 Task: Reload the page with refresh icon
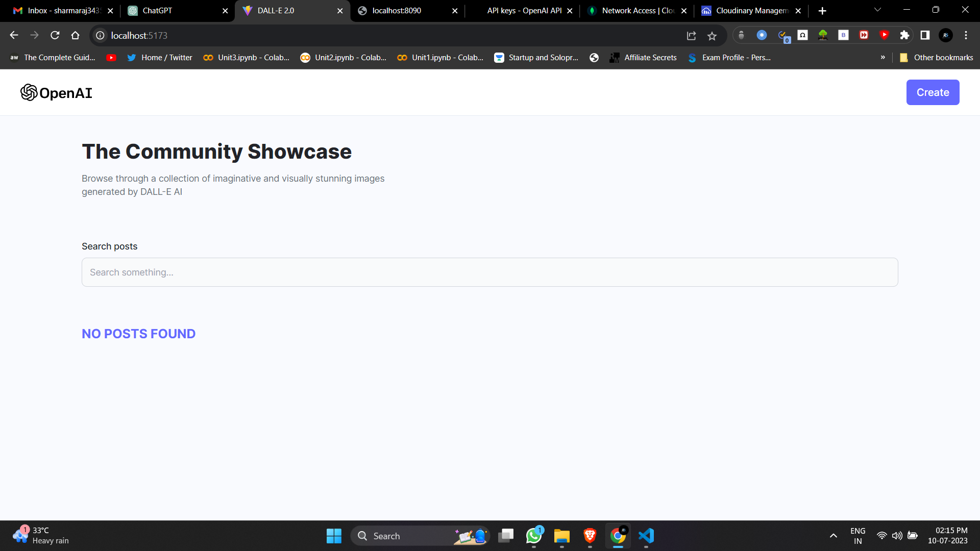[x=55, y=35]
